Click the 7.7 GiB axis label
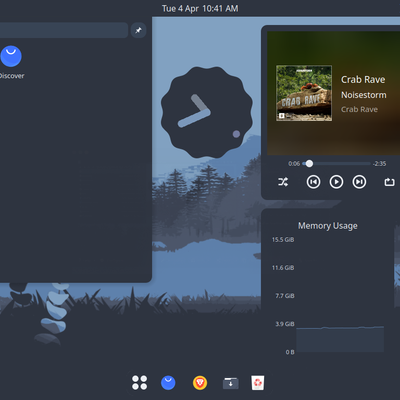Image resolution: width=400 pixels, height=400 pixels. 285,296
